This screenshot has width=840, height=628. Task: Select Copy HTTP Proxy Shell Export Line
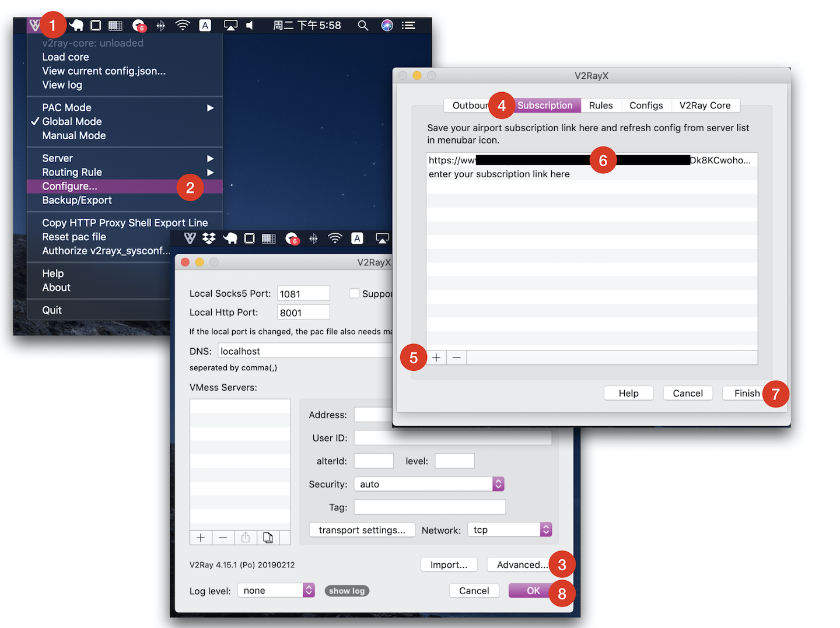[124, 223]
